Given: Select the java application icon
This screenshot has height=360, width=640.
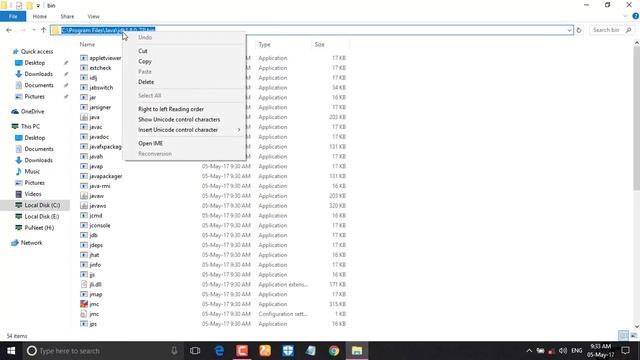Looking at the screenshot, I should pos(84,117).
